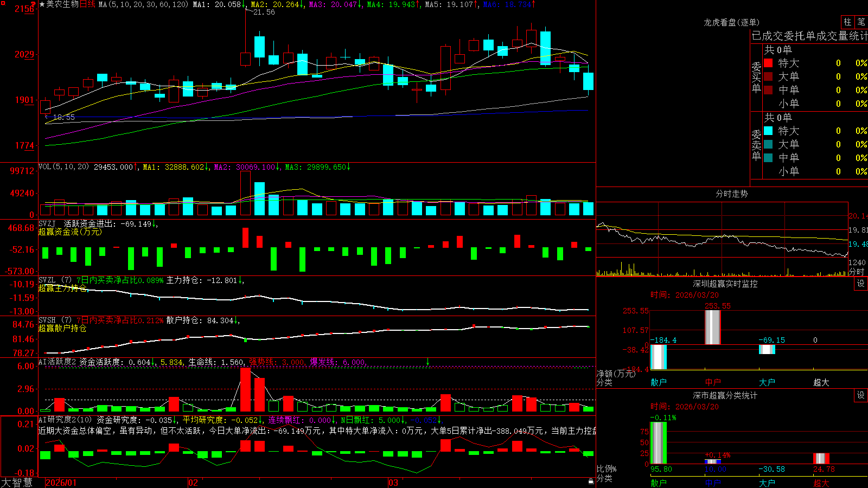Screen dimensions: 868x488
Task: Click the 龙虎看盘(逐单) panel title
Action: tap(731, 22)
